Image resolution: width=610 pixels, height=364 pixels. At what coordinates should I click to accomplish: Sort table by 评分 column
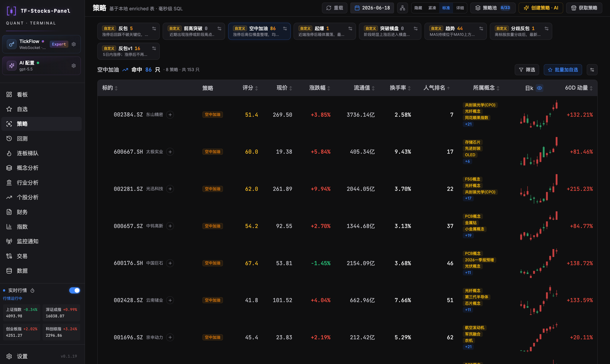(x=250, y=88)
